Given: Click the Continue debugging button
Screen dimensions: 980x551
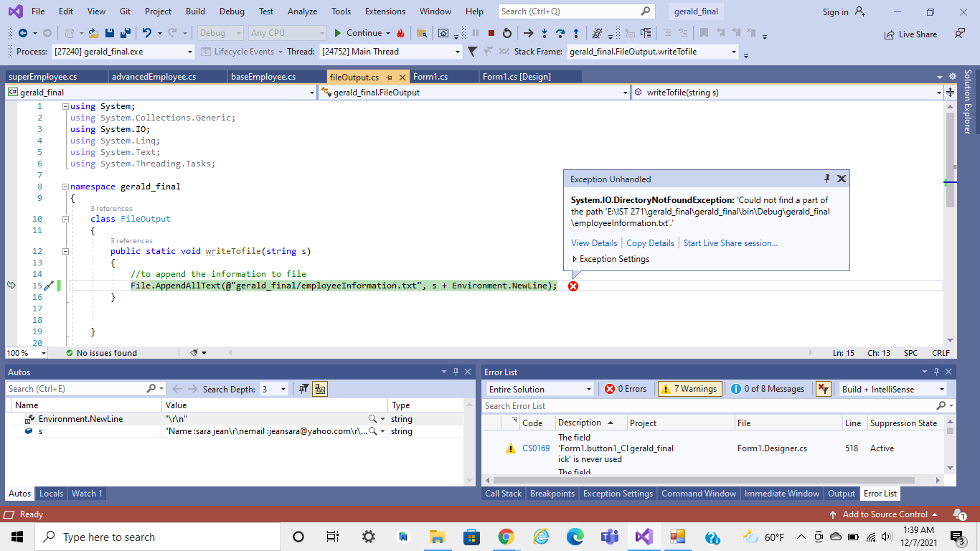Looking at the screenshot, I should point(362,33).
